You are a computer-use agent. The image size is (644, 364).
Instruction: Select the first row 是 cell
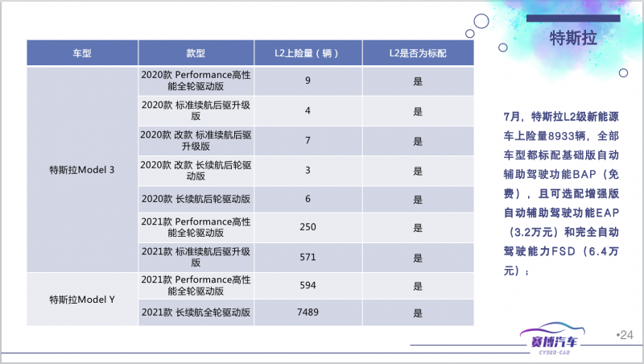pos(418,81)
